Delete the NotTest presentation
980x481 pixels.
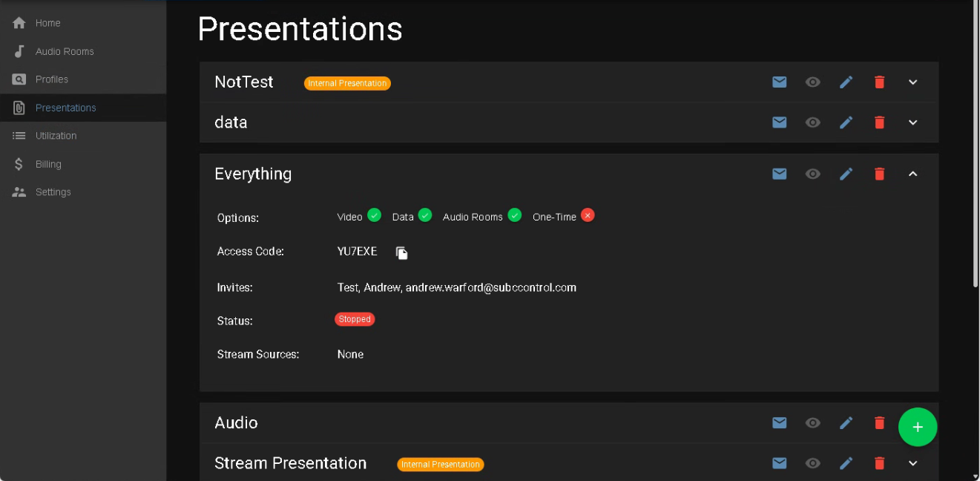point(879,82)
